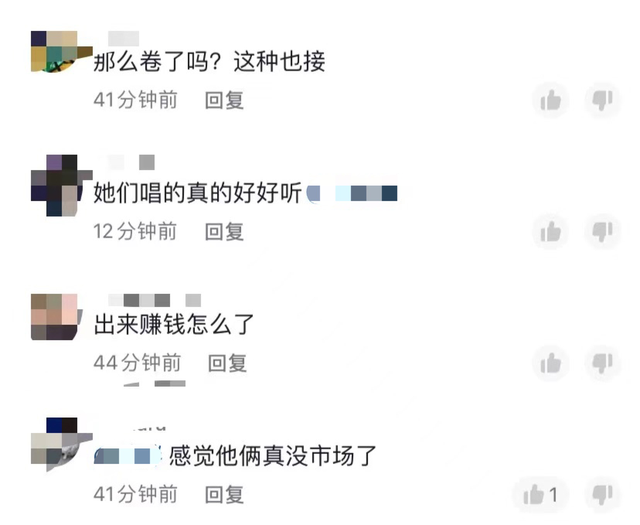Click 回复 under "感觉他俩真没市场了"

(x=224, y=495)
